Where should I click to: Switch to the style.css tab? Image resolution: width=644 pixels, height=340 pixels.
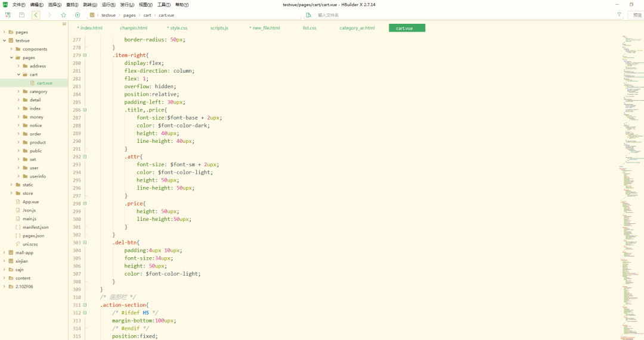pos(177,28)
